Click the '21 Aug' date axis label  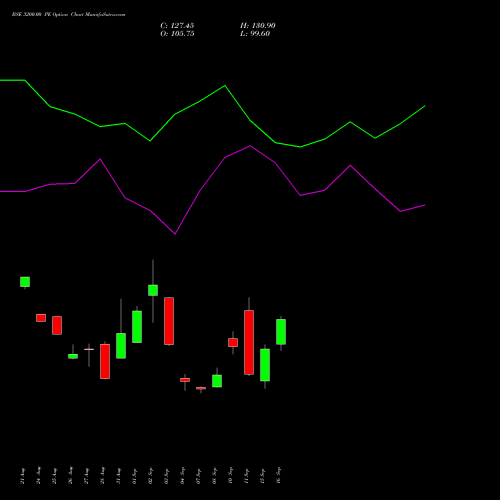click(x=23, y=476)
